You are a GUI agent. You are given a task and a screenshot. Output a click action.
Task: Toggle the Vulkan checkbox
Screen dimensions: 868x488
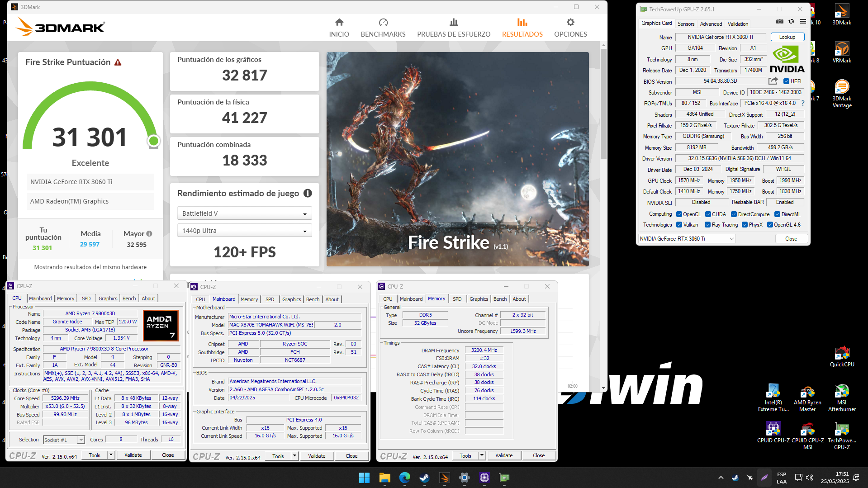pyautogui.click(x=679, y=225)
